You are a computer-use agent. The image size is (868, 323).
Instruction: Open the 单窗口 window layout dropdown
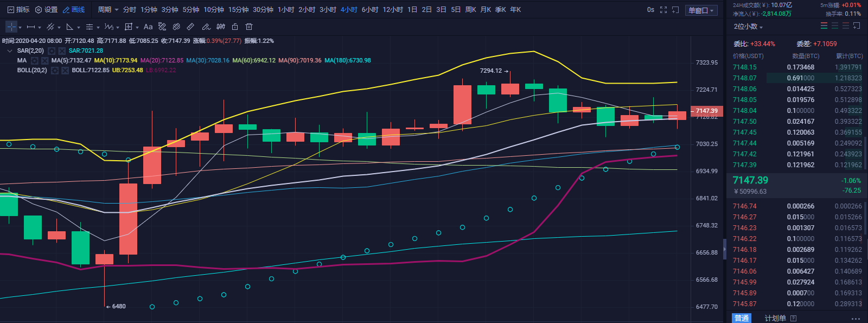point(701,10)
